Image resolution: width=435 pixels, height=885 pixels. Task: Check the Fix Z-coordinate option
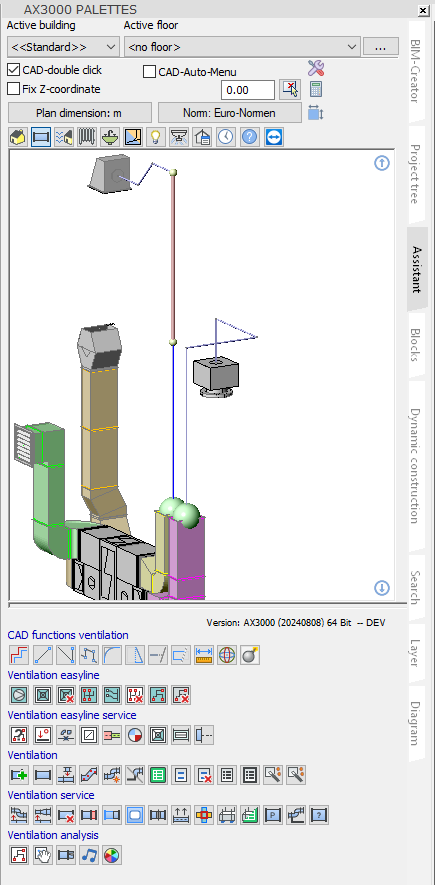[14, 89]
